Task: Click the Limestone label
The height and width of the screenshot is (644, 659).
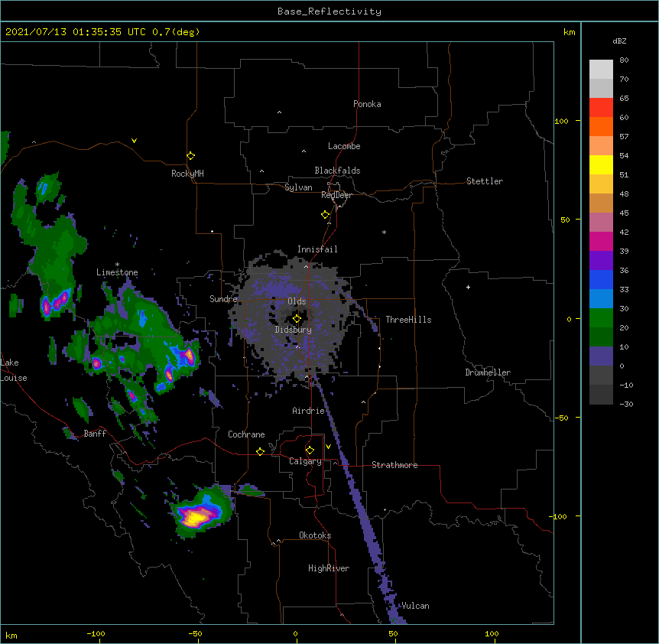Action: tap(117, 272)
